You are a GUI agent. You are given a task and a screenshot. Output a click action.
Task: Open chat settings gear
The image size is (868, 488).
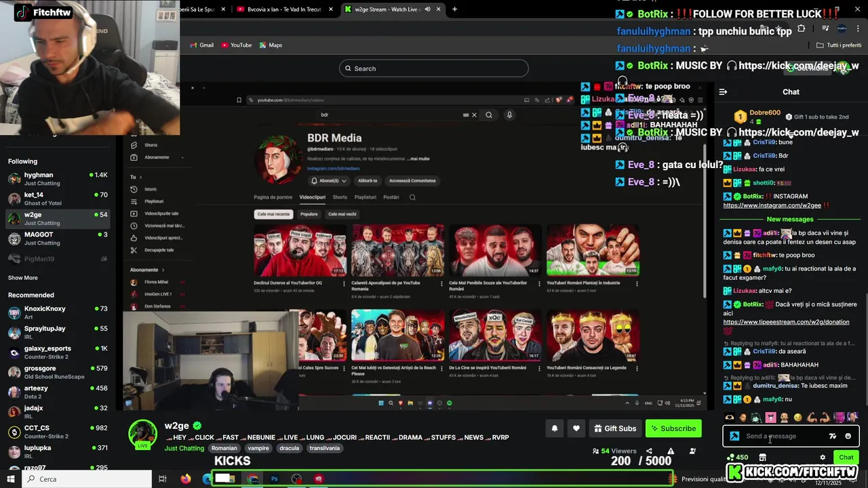point(823,457)
